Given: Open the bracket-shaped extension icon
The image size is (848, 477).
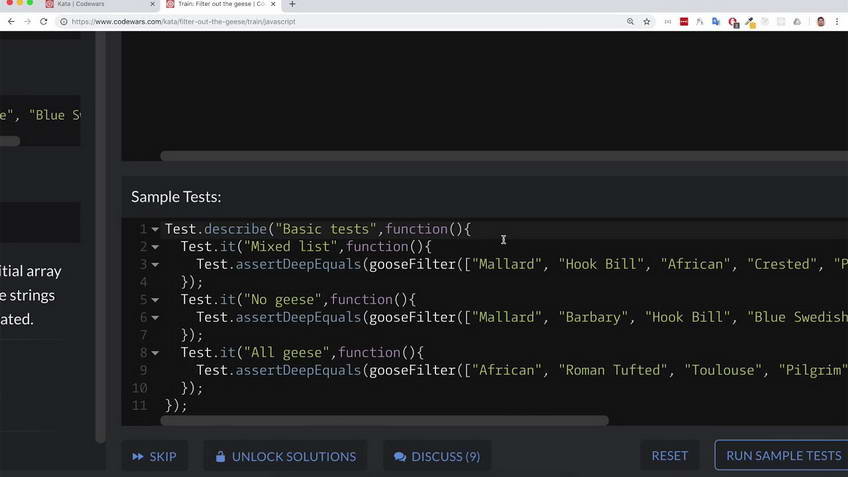Looking at the screenshot, I should (668, 22).
